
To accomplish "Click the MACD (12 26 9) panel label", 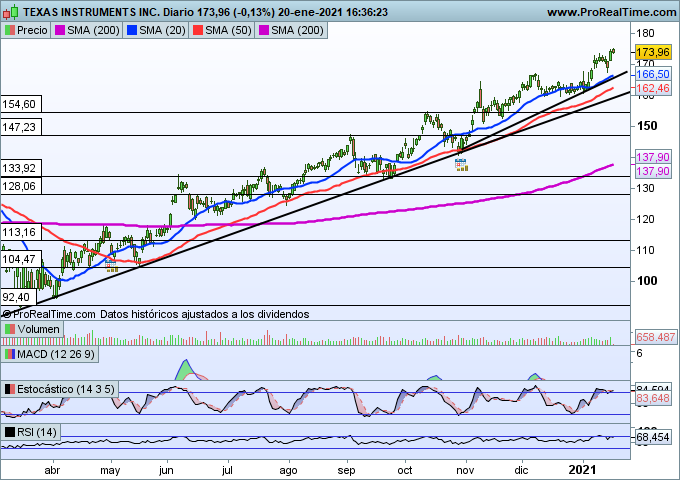I will click(x=49, y=354).
